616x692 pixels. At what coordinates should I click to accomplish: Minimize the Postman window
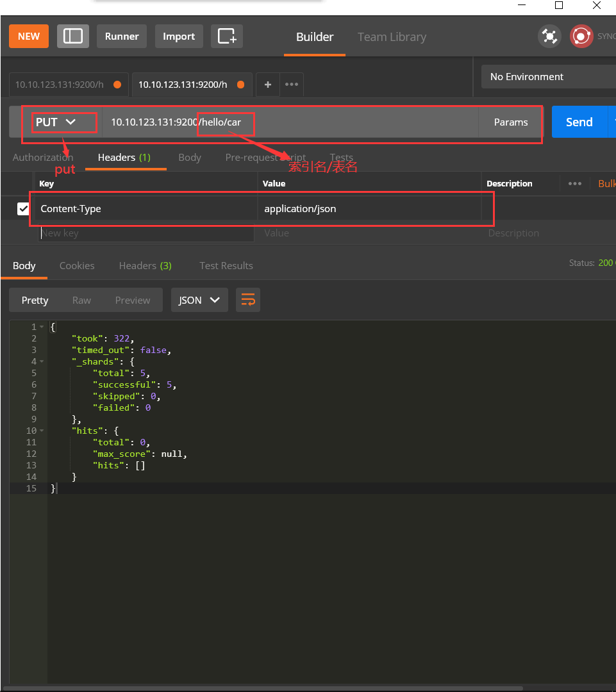pyautogui.click(x=522, y=5)
